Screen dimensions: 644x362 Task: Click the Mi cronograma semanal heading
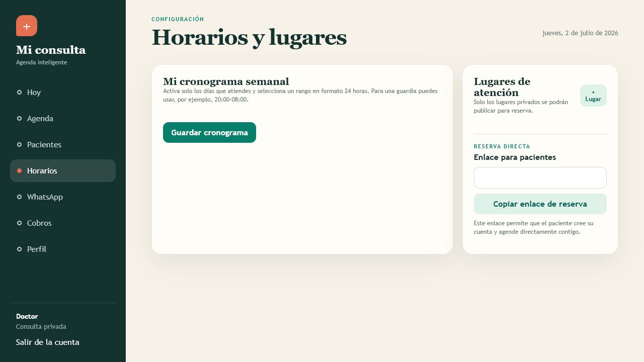pos(226,81)
